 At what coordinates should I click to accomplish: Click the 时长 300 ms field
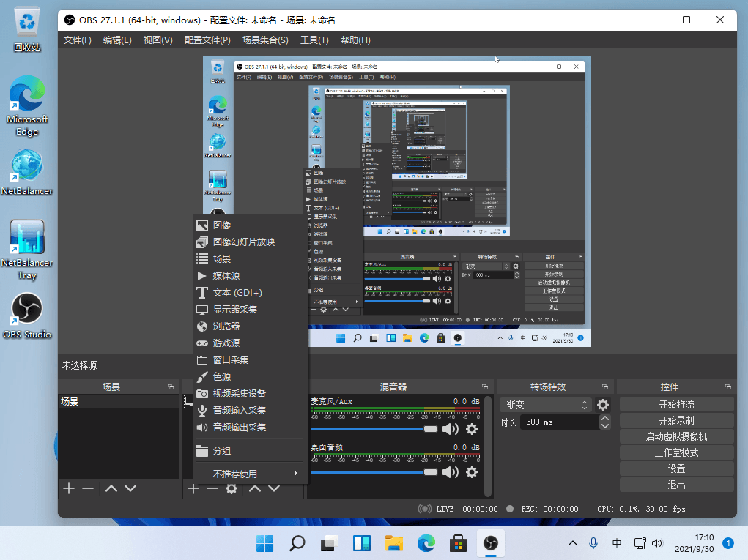click(x=560, y=422)
